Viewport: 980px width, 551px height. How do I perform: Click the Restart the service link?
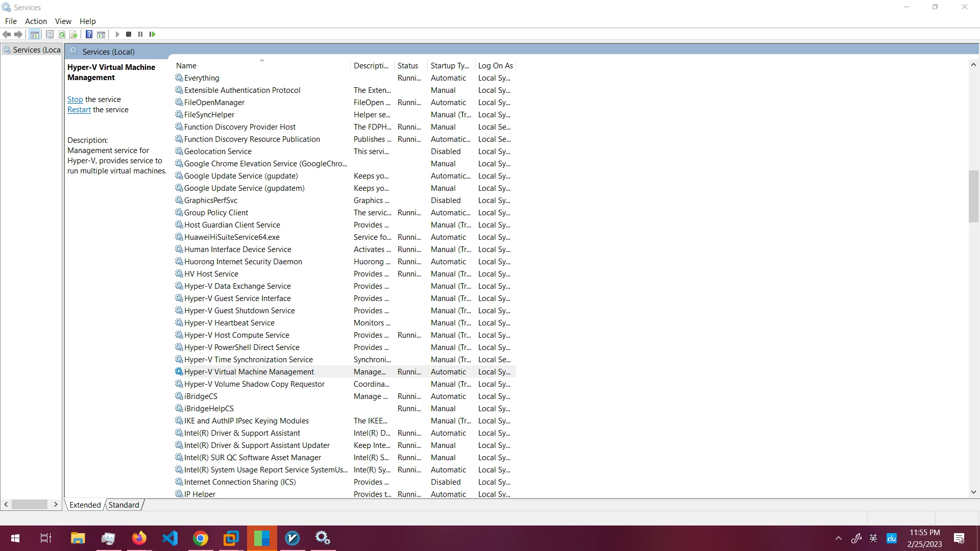point(79,110)
